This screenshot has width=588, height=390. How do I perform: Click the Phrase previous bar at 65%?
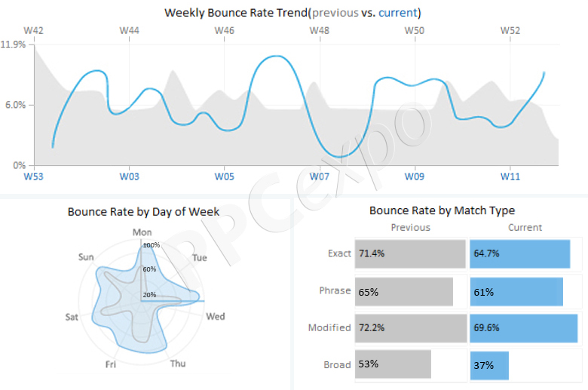click(404, 292)
